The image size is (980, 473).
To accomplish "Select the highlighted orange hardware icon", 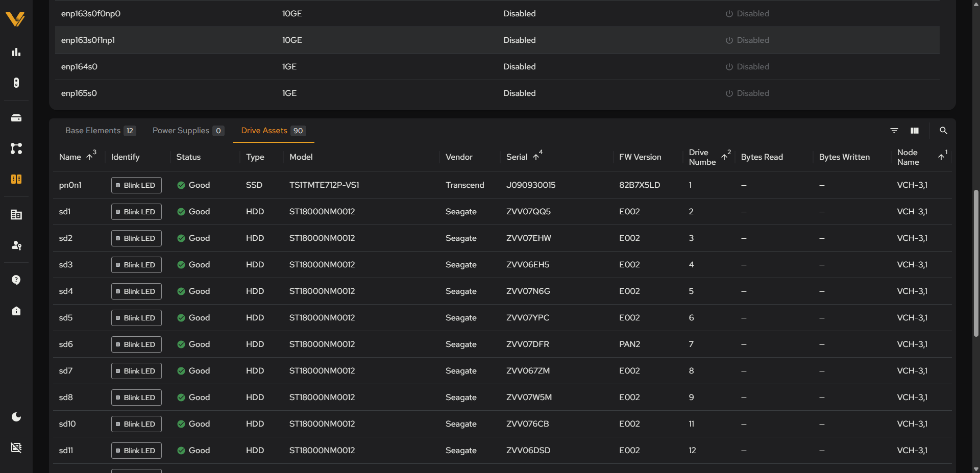I will point(16,179).
